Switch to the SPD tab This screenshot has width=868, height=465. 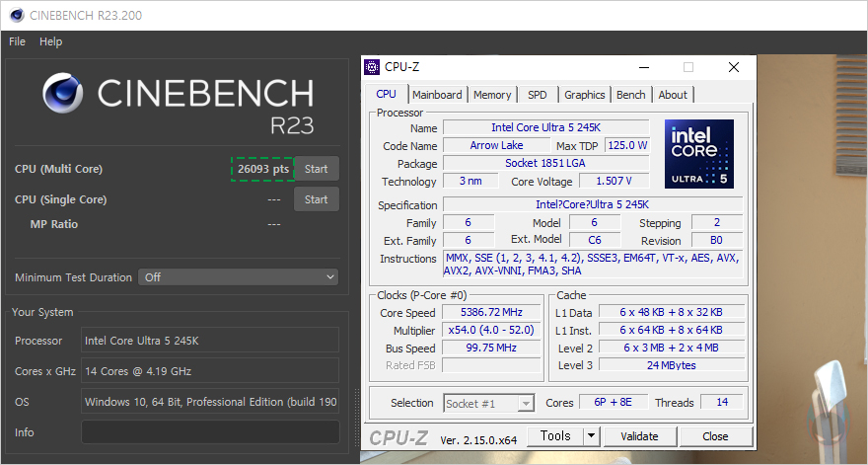coord(537,95)
